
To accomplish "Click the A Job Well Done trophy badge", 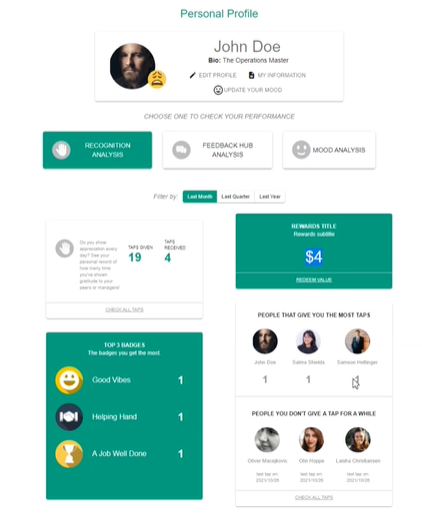I will pyautogui.click(x=69, y=454).
